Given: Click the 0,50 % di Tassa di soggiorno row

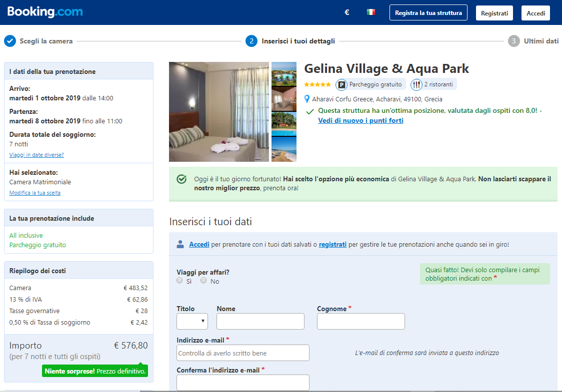Looking at the screenshot, I should click(78, 323).
